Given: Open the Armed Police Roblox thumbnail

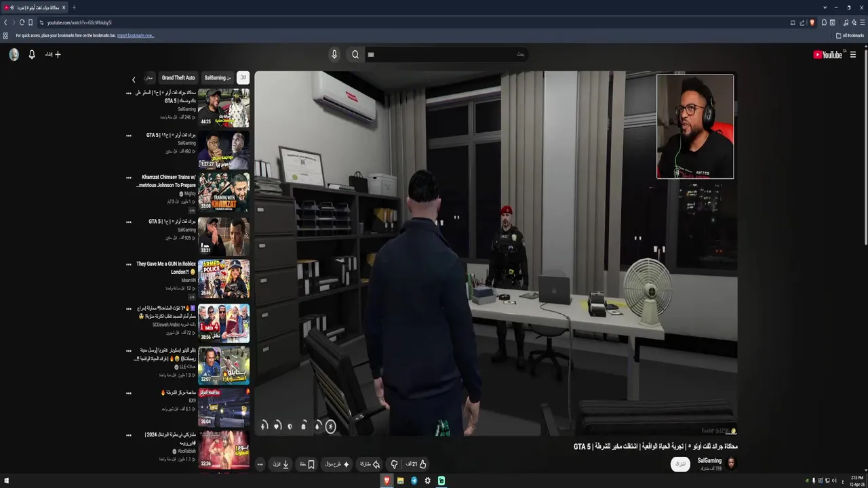Looking at the screenshot, I should (x=224, y=279).
